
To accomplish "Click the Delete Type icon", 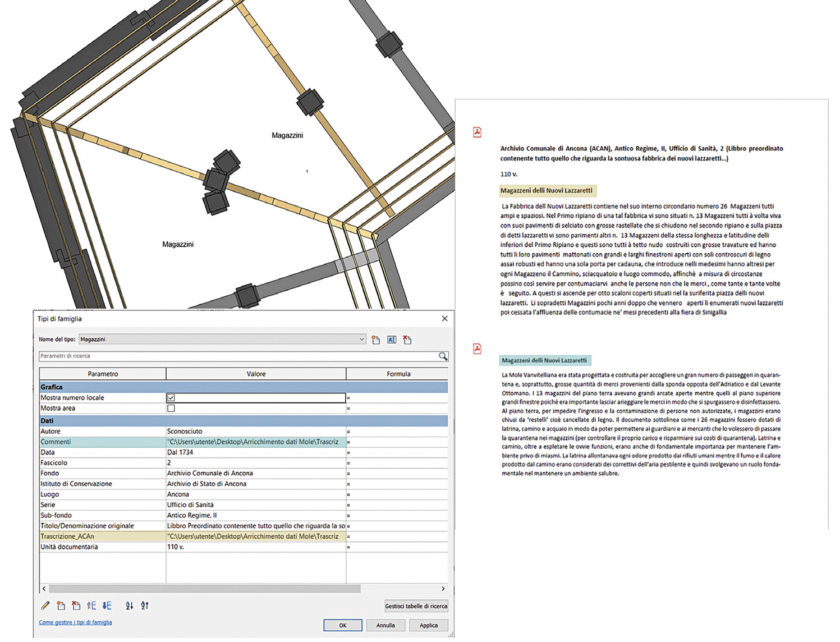I will [x=407, y=340].
